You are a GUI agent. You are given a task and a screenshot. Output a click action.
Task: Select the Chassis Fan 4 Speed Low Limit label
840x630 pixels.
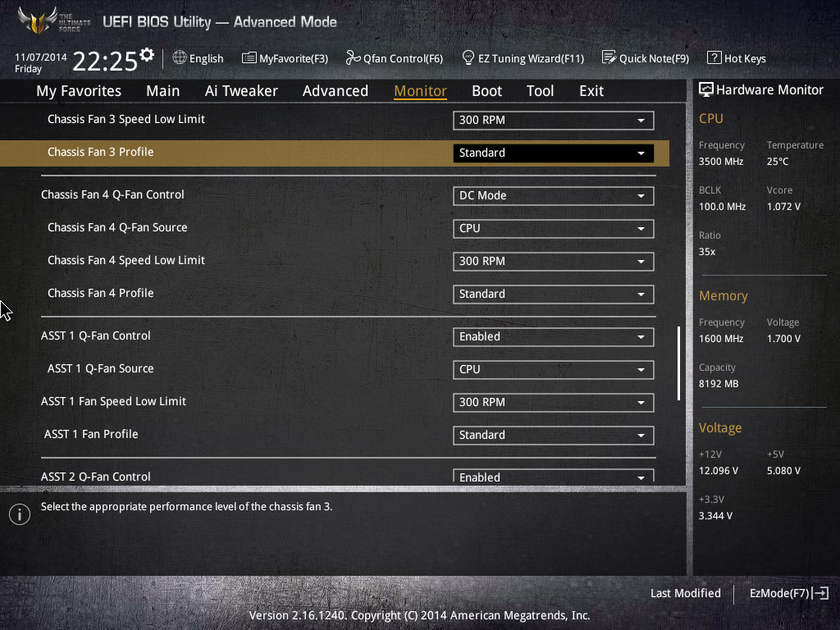coord(126,260)
